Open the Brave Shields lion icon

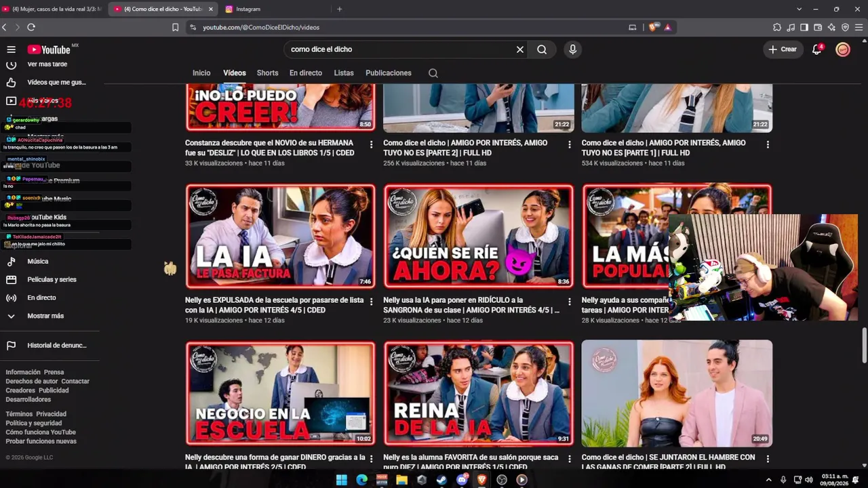pyautogui.click(x=653, y=27)
